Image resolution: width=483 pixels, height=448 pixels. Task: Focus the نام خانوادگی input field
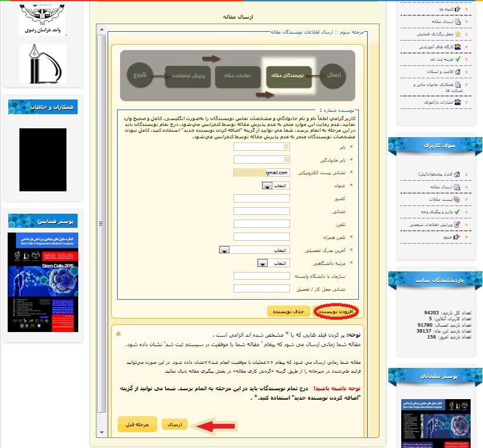262,160
